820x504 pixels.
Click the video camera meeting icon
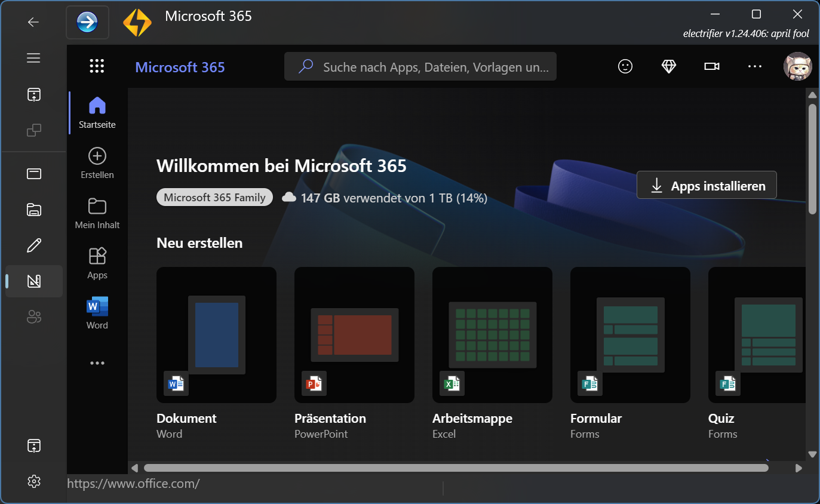point(711,66)
